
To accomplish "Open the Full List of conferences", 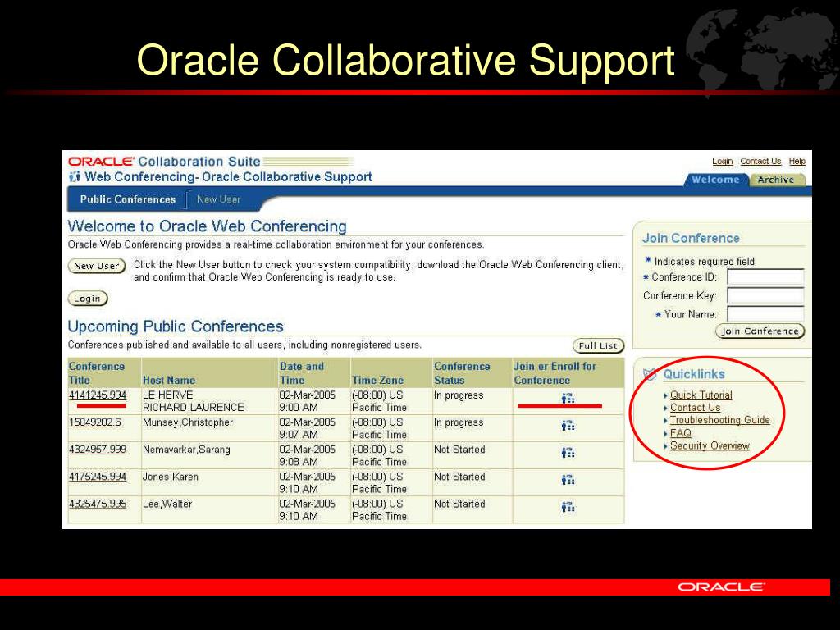I will pos(598,345).
